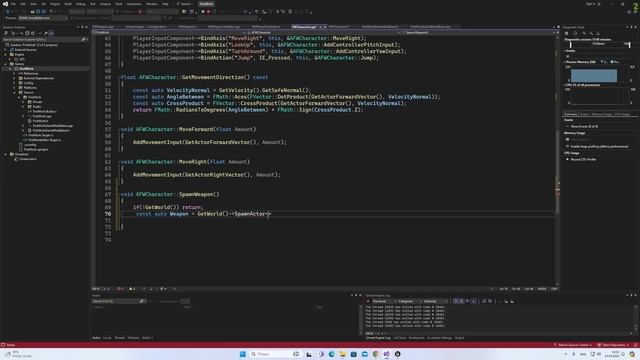The height and width of the screenshot is (360, 640).
Task: Select FirstWork.uproject in Solution Explorer
Action: point(36,149)
